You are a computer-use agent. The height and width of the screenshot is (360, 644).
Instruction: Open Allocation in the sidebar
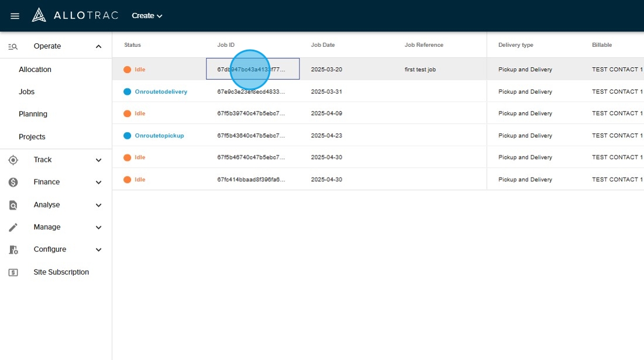point(35,70)
